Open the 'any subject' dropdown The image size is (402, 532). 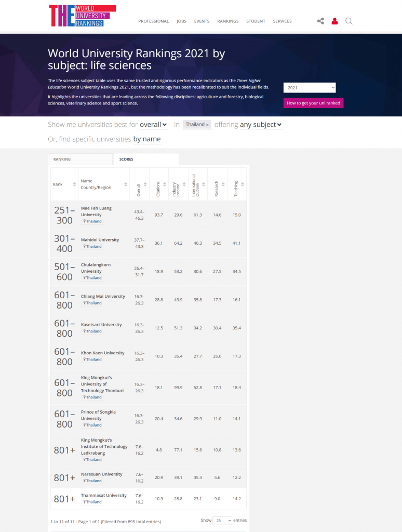click(261, 125)
